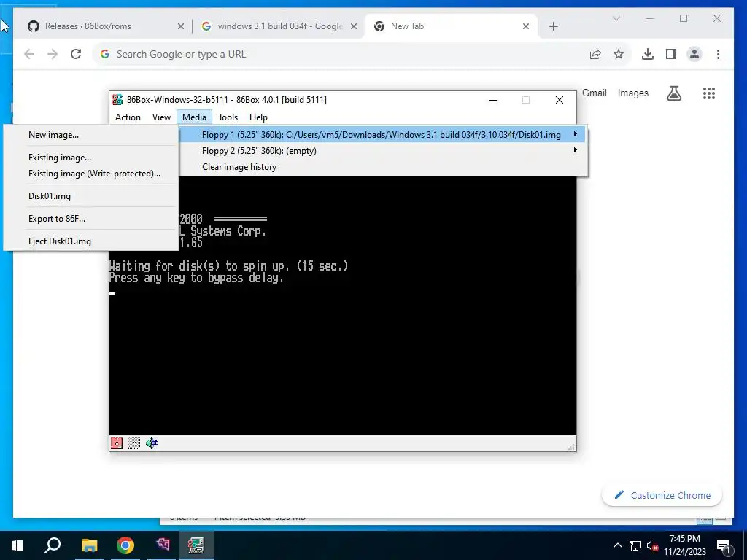This screenshot has width=747, height=560.
Task: Choose Existing image (Write-protected)...
Action: tap(90, 174)
